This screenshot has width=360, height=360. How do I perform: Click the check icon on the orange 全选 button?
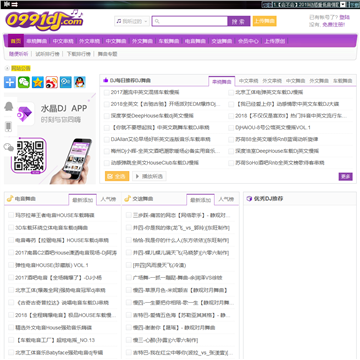(x=110, y=176)
